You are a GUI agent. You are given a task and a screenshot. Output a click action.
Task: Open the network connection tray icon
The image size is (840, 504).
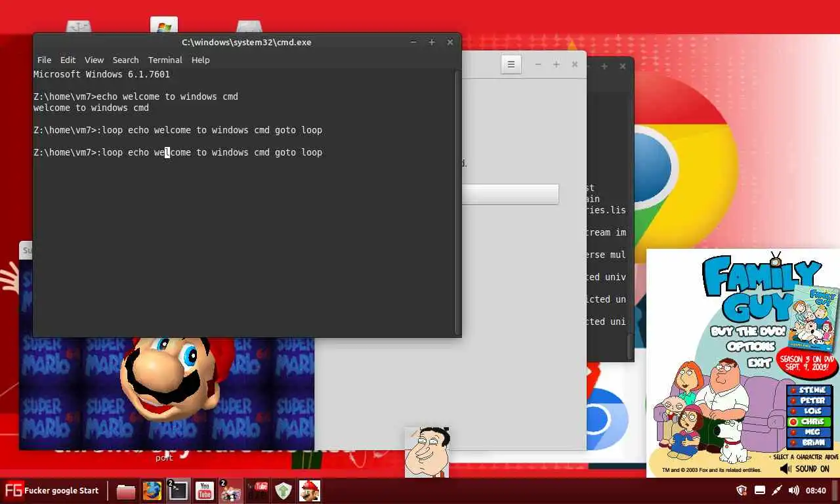(777, 490)
